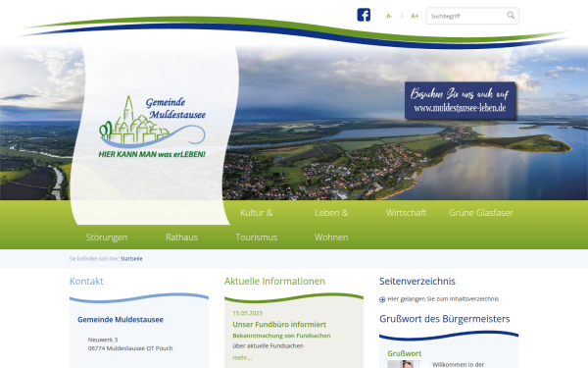Open 'Unser Fundbüro informiert' article

click(279, 325)
